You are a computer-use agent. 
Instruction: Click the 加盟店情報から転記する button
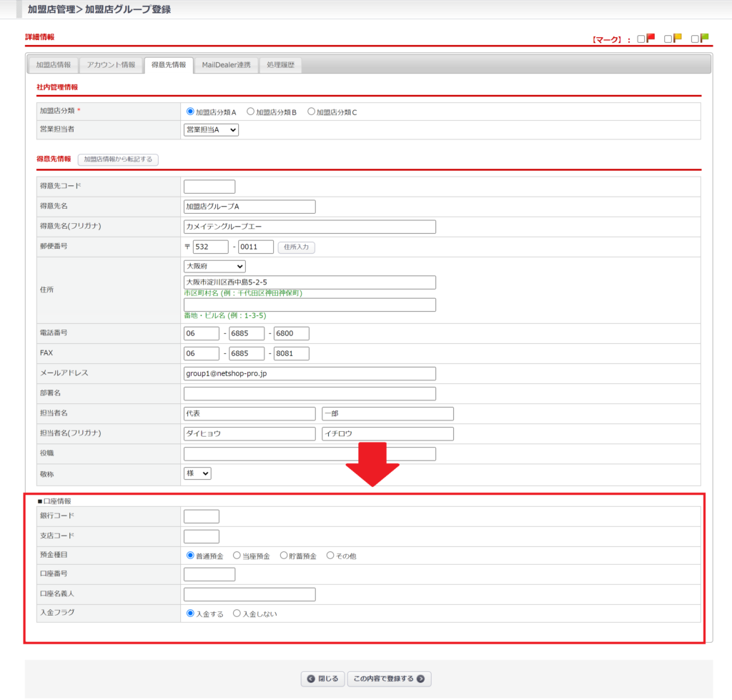[x=118, y=159]
